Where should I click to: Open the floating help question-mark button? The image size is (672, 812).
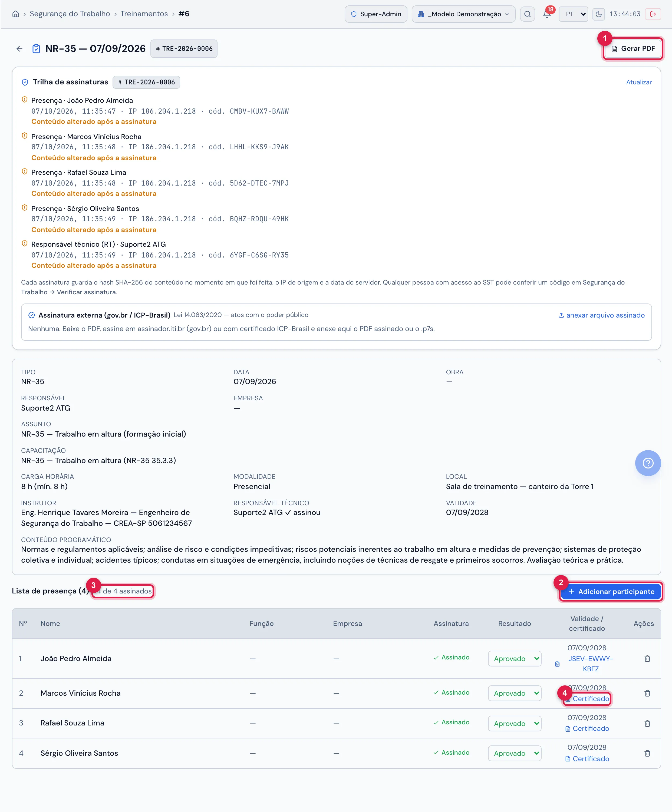point(648,463)
